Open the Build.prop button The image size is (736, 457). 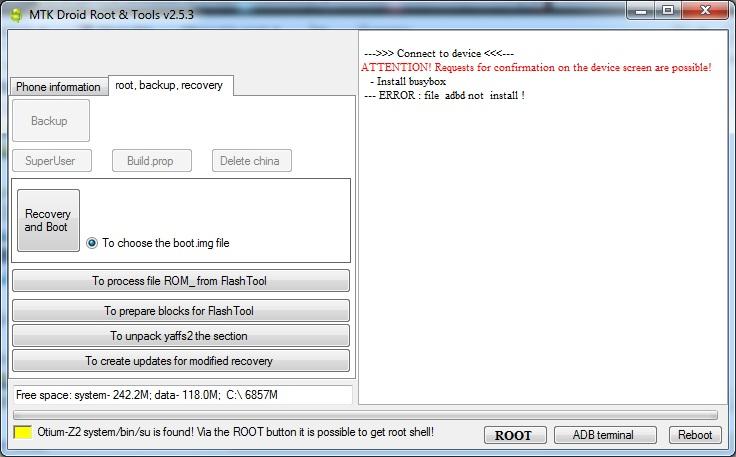(x=152, y=161)
